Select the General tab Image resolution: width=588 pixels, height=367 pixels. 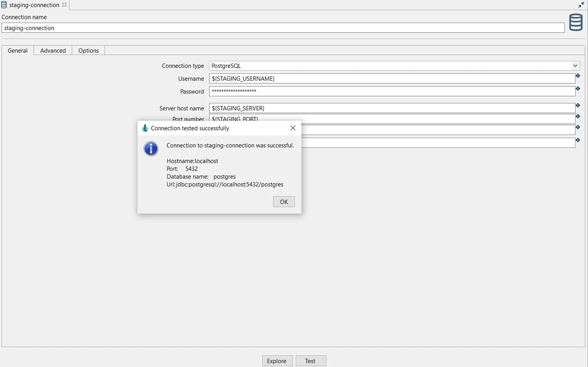[x=17, y=50]
